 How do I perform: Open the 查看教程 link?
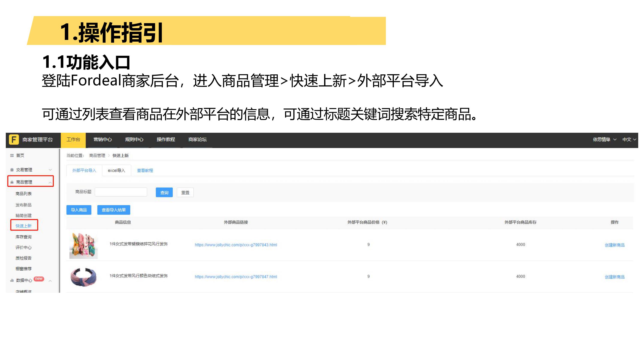[145, 170]
